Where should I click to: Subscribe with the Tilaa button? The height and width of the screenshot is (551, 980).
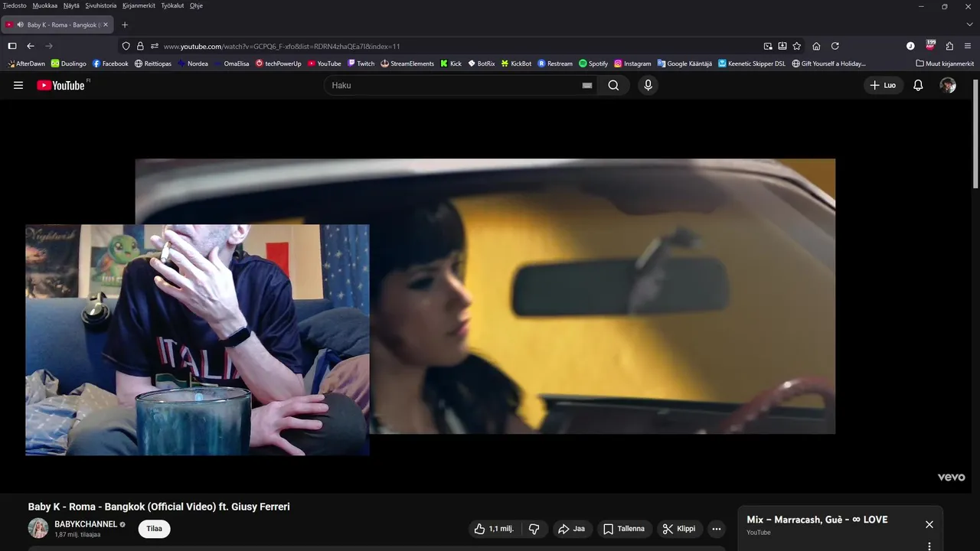pyautogui.click(x=154, y=529)
